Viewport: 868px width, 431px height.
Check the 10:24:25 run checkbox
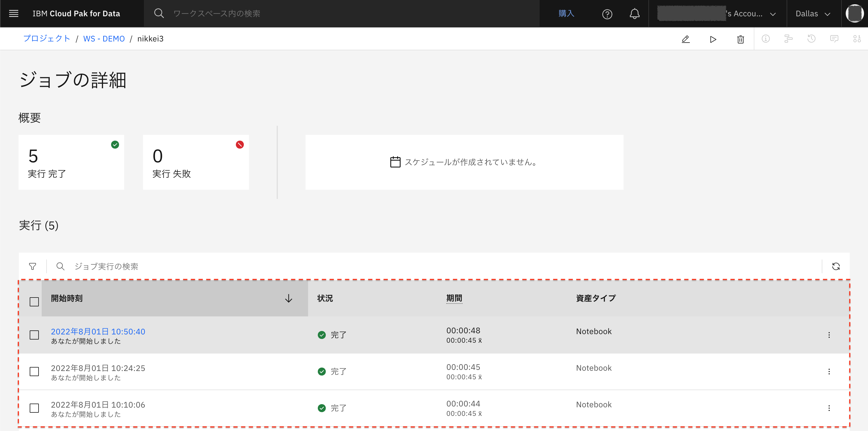[34, 371]
